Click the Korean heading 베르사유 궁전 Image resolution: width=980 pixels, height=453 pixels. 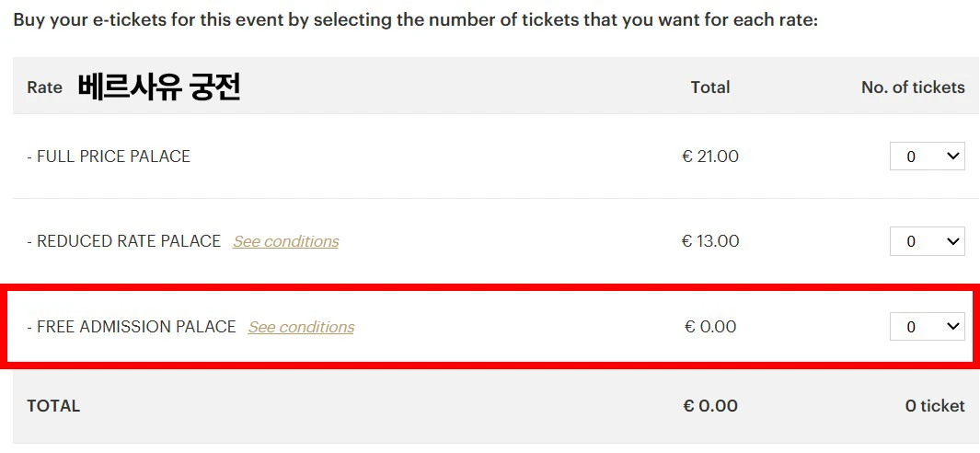coord(158,87)
